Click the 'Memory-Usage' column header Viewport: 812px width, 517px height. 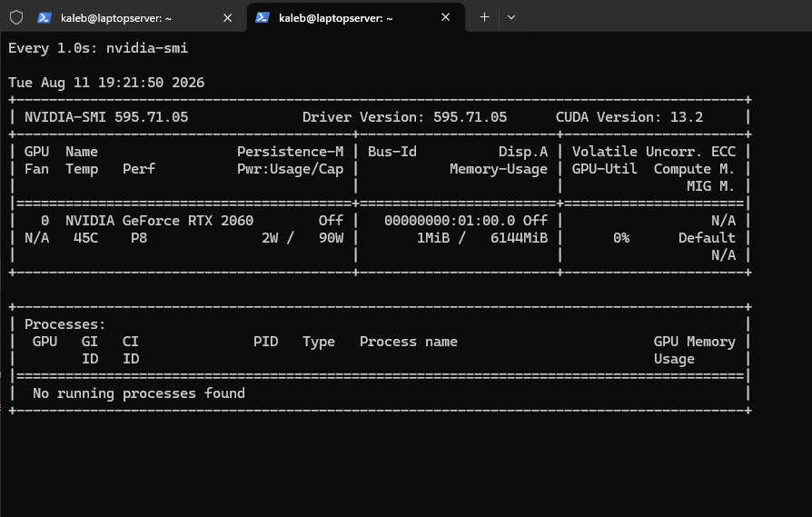coord(498,169)
